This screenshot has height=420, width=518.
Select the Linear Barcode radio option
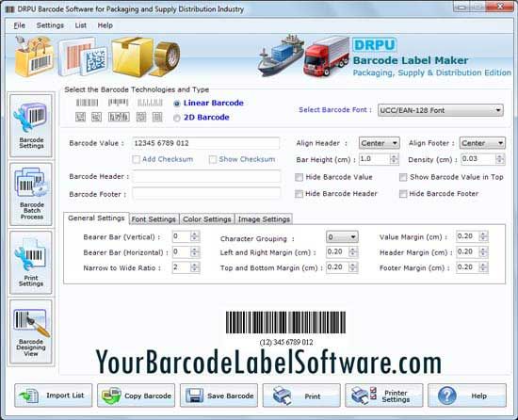pos(177,104)
